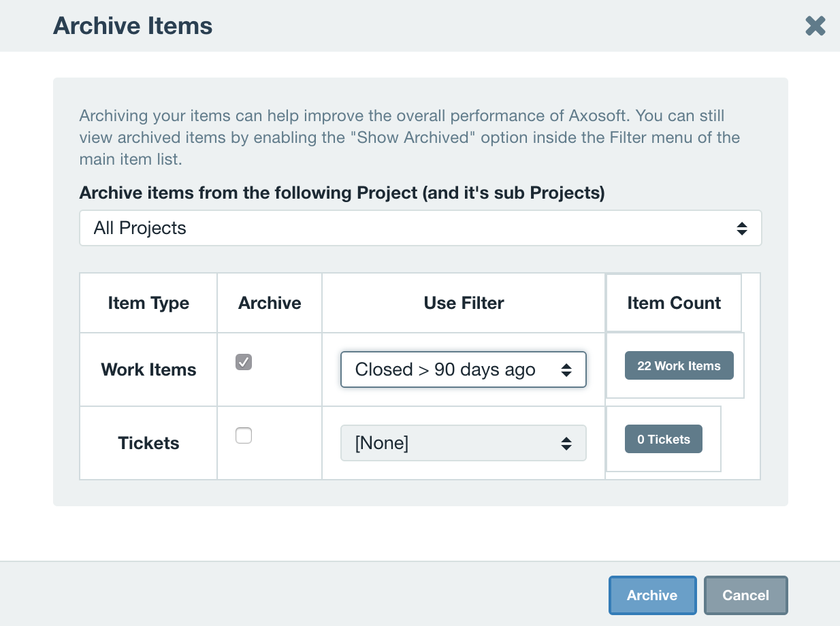Close the Archive Items dialog
The width and height of the screenshot is (840, 626).
coord(815,26)
